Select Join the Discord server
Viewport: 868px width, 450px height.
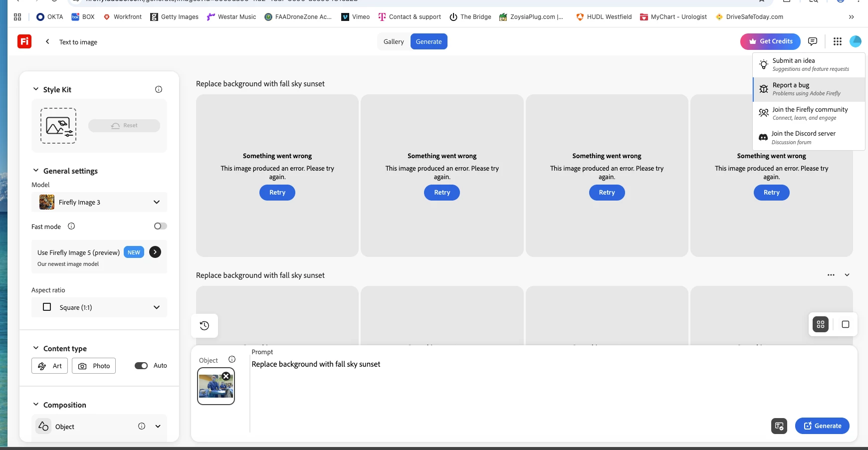(x=809, y=137)
